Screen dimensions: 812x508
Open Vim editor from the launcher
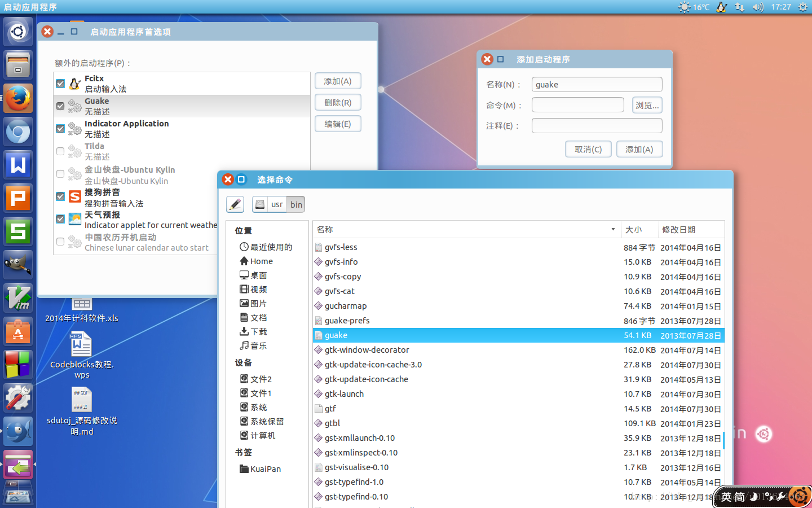18,298
